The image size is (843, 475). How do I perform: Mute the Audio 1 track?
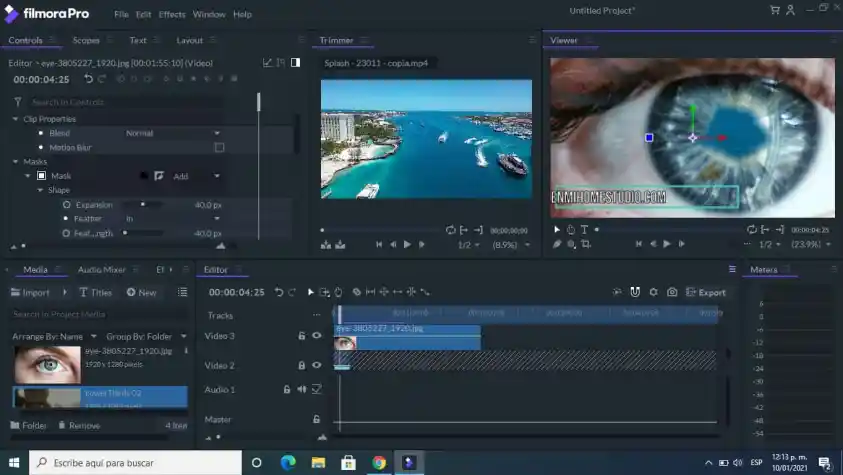301,389
